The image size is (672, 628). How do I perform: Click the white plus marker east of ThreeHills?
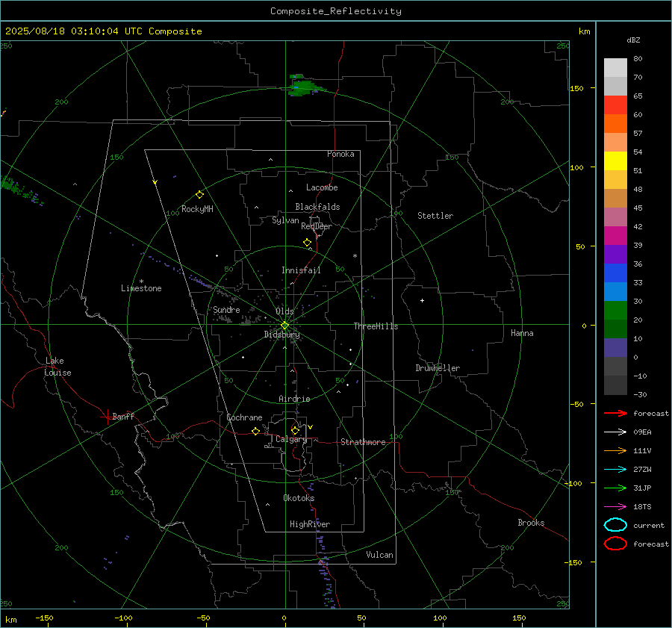(422, 301)
